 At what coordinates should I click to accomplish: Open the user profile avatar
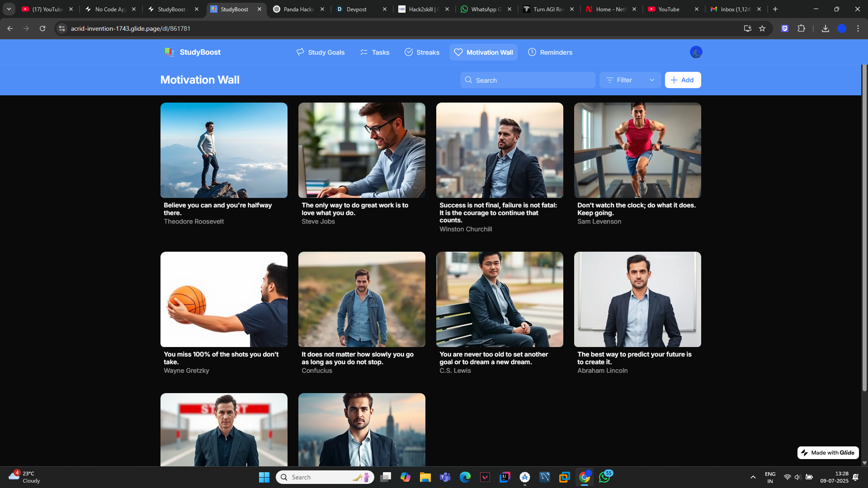click(x=696, y=52)
